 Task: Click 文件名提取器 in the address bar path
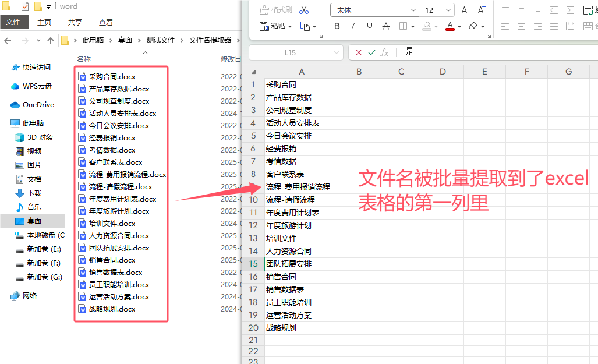[x=210, y=40]
